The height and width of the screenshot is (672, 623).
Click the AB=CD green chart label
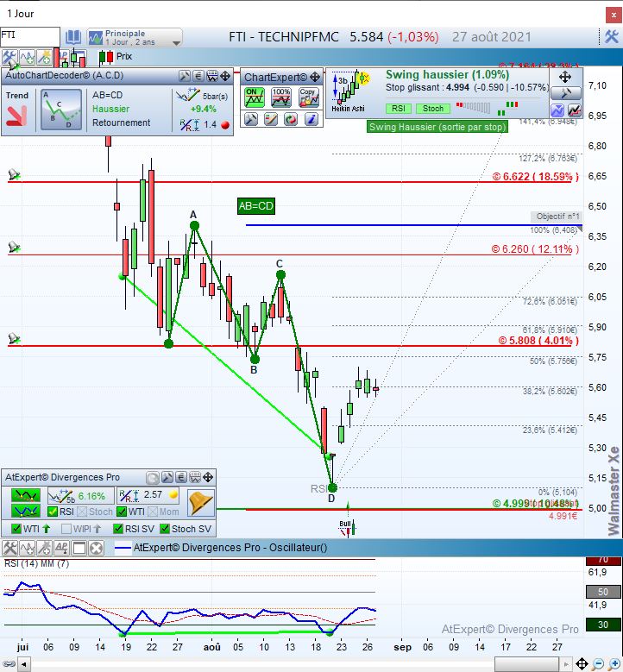(256, 206)
